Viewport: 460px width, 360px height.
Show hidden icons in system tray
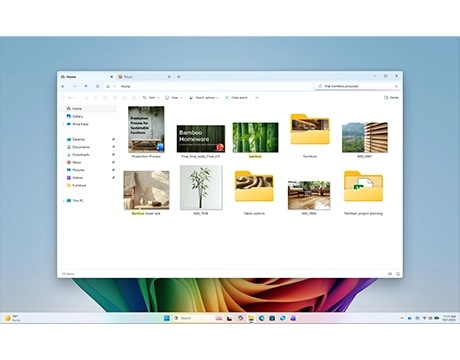(x=402, y=318)
